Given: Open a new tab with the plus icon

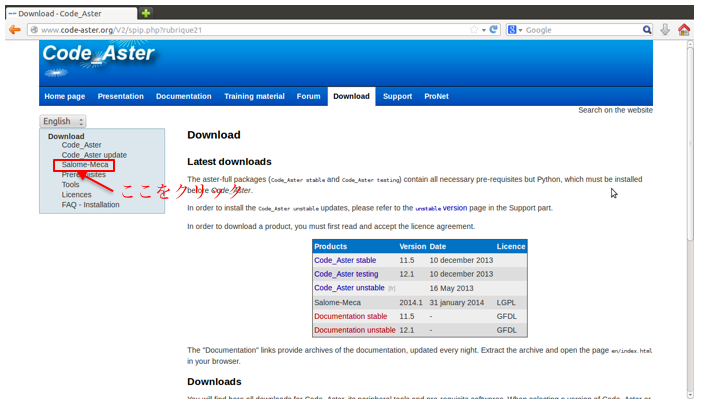Looking at the screenshot, I should point(146,13).
